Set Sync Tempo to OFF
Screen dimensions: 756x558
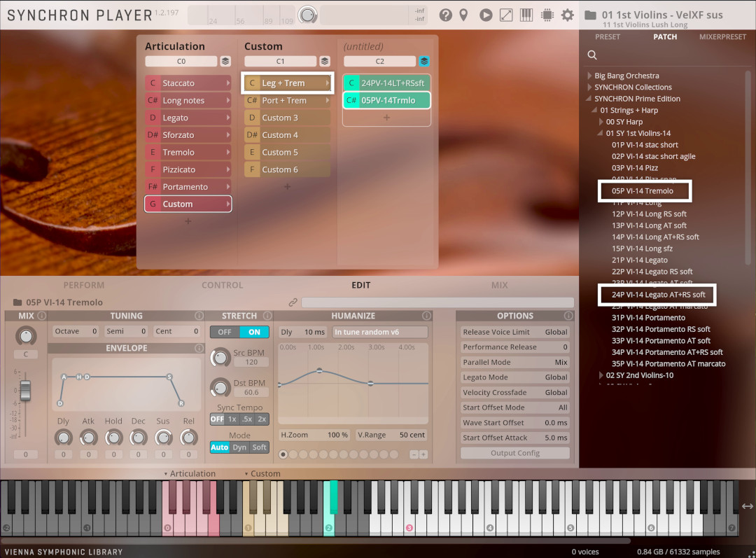coord(218,419)
